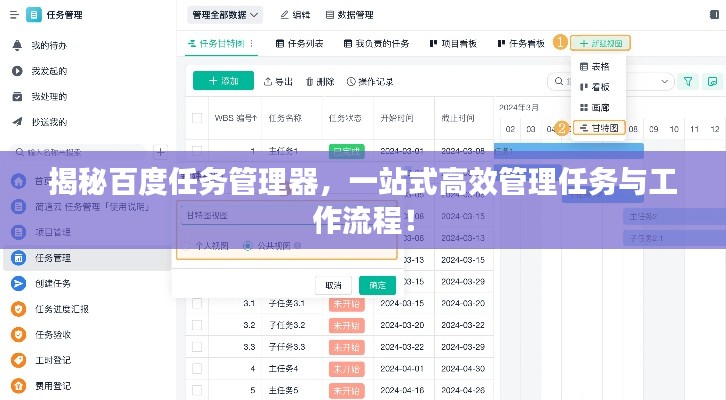Click the 工时登记 sidebar icon
This screenshot has height=400, width=726.
18,360
